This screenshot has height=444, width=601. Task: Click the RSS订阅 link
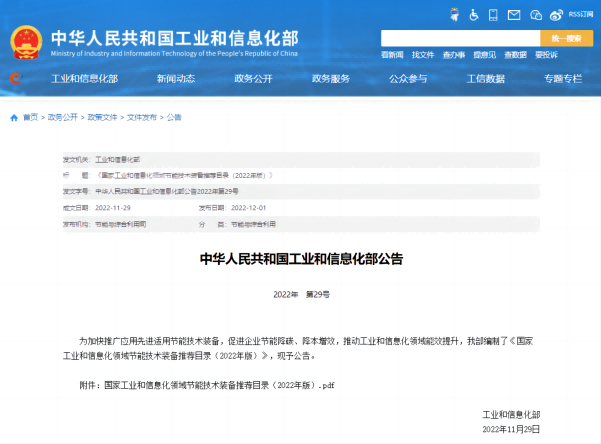pyautogui.click(x=580, y=15)
